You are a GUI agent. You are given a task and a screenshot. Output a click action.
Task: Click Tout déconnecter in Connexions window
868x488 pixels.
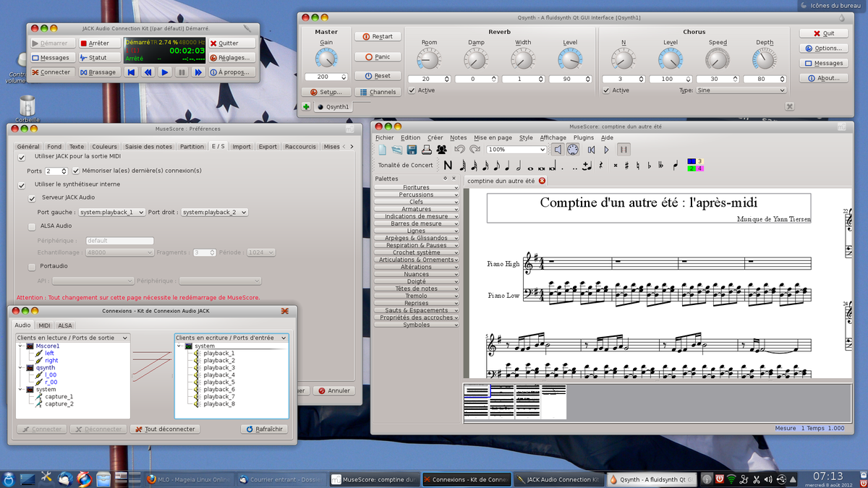pos(165,429)
